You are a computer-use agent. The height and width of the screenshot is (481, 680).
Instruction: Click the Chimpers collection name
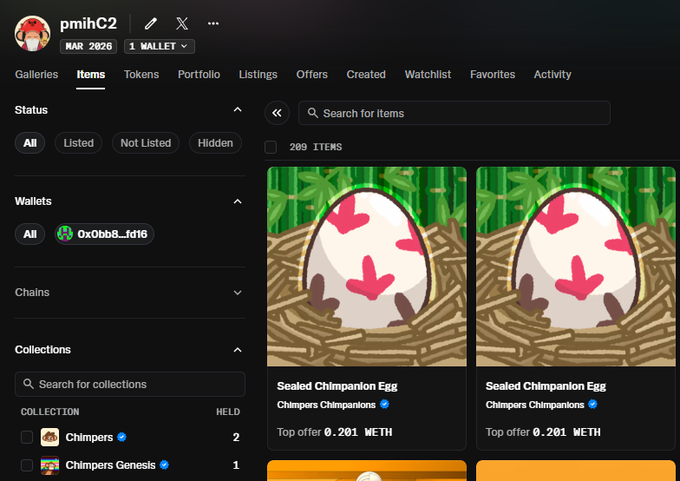(x=89, y=437)
